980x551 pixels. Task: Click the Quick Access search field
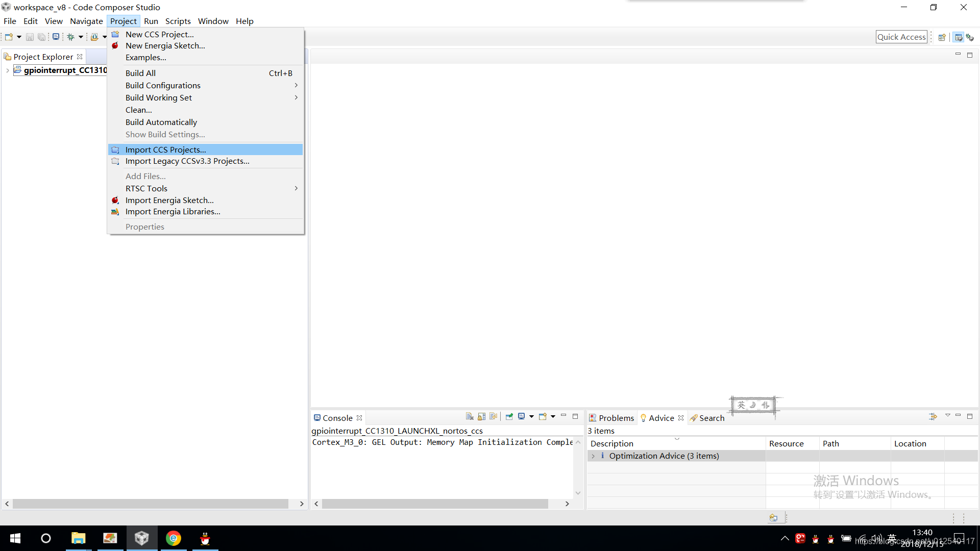click(x=901, y=37)
